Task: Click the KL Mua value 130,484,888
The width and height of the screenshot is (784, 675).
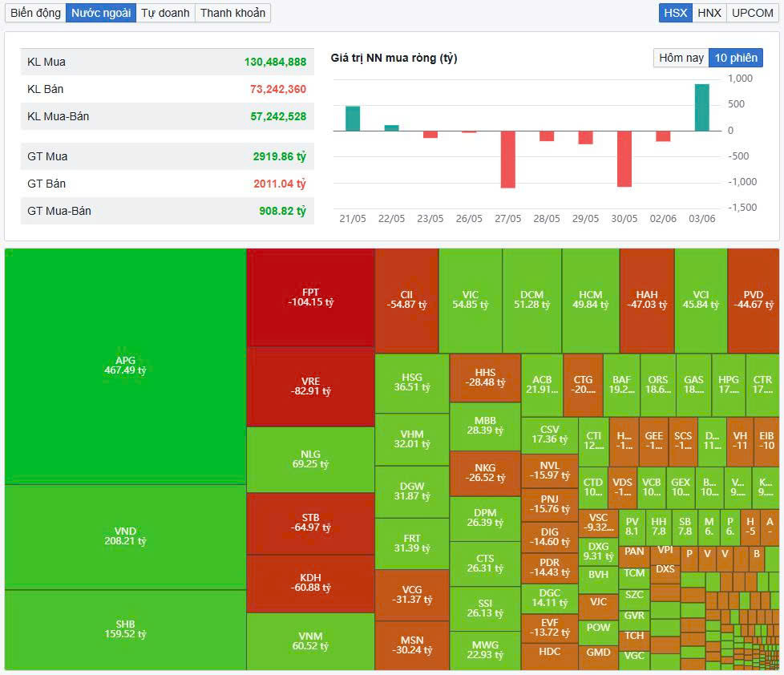Action: 275,62
